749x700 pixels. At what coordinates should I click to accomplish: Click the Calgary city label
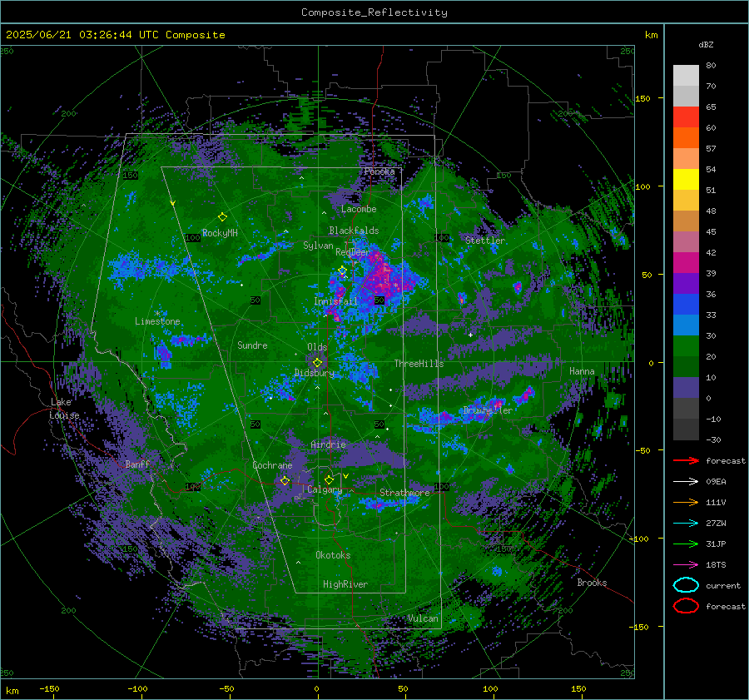[325, 489]
